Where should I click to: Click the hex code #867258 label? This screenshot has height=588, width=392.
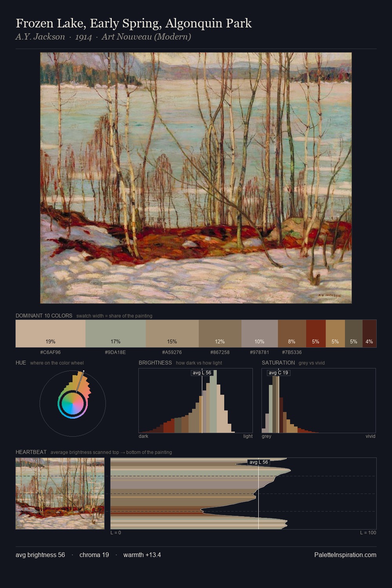click(x=220, y=352)
